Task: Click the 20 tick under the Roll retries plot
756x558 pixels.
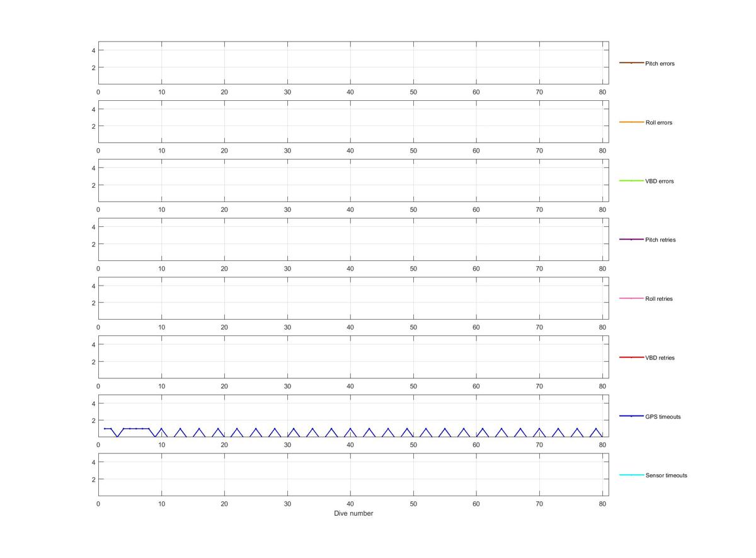Action: pyautogui.click(x=224, y=327)
